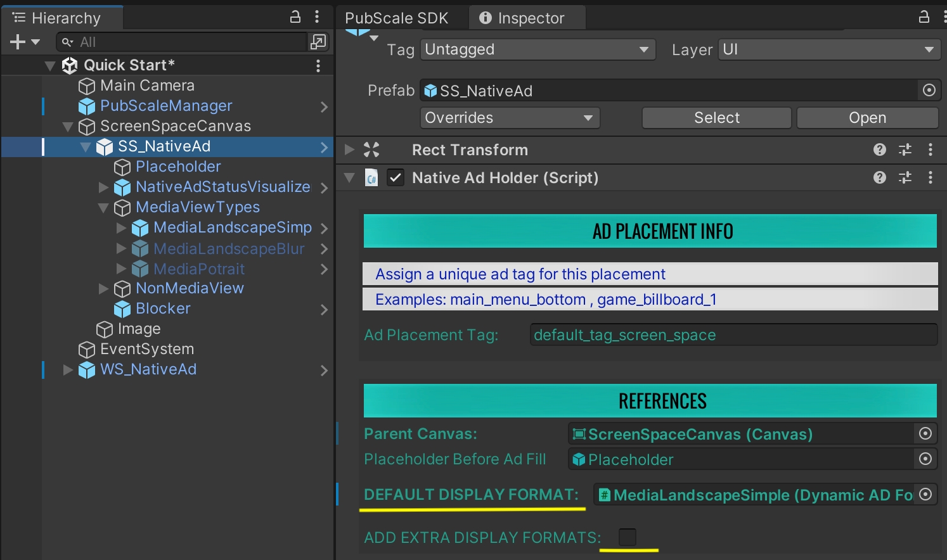Open the Layer dropdown showing UI
The height and width of the screenshot is (560, 947).
click(x=828, y=49)
